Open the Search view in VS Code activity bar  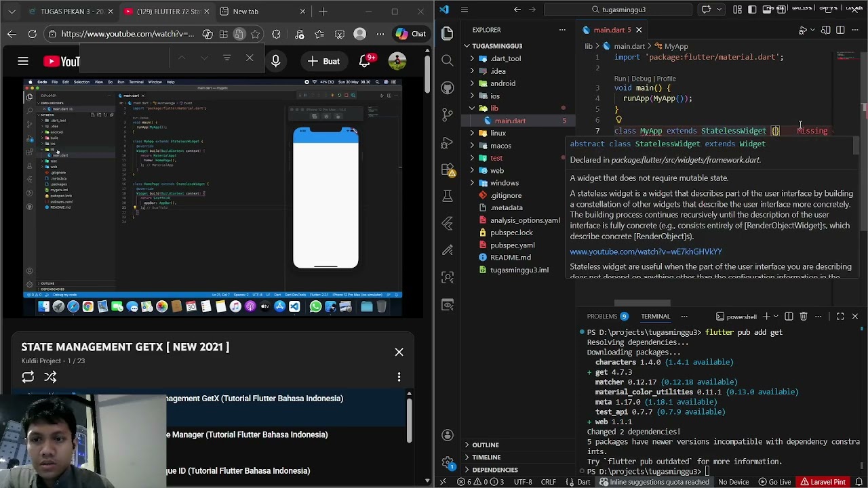(447, 60)
